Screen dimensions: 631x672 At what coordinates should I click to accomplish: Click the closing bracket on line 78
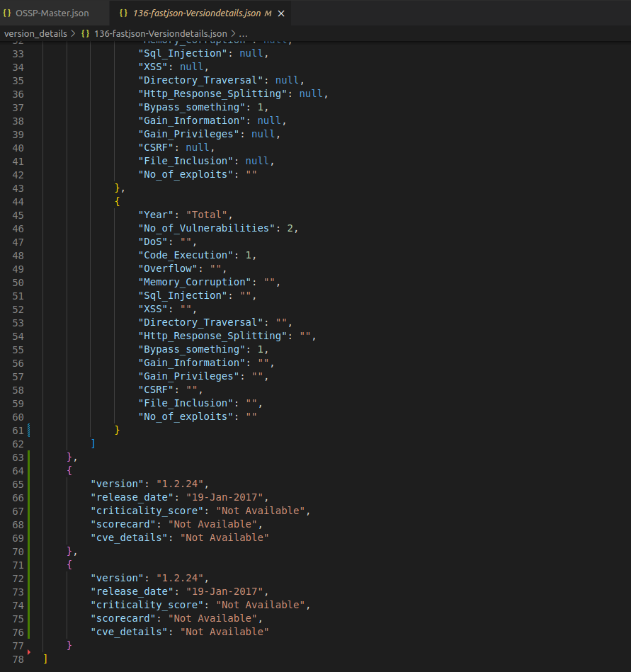(x=45, y=659)
